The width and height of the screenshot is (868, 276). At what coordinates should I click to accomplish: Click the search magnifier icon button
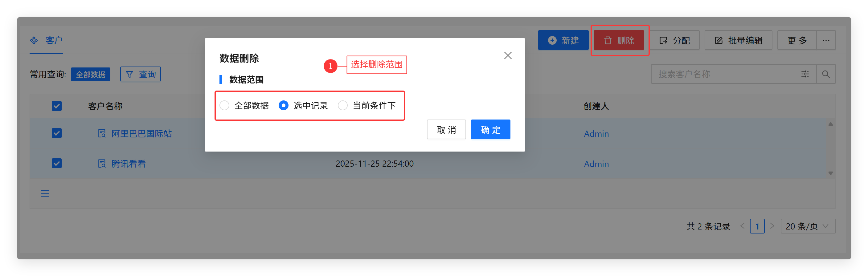pos(825,74)
